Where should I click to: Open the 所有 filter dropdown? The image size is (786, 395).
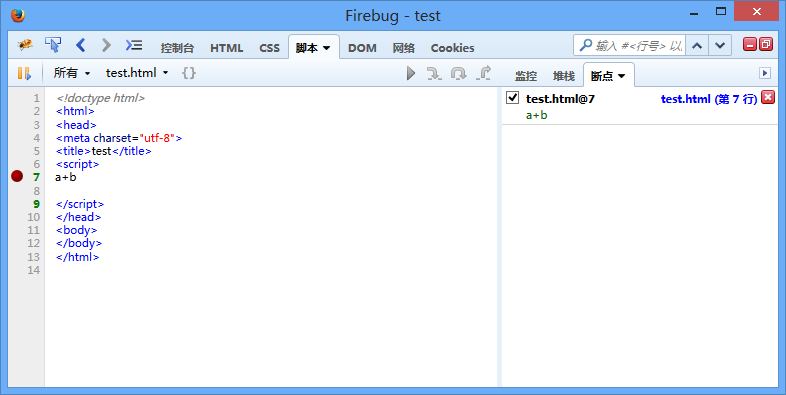pos(72,73)
